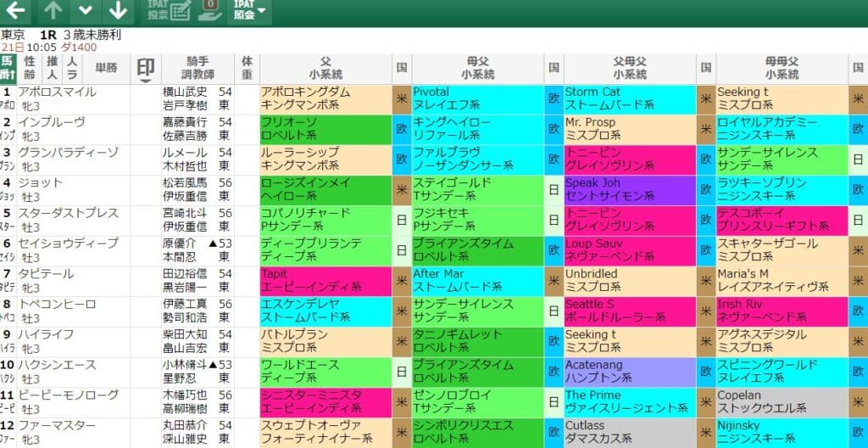
Task: Click sire cell ワールドエース
Action: 326,371
